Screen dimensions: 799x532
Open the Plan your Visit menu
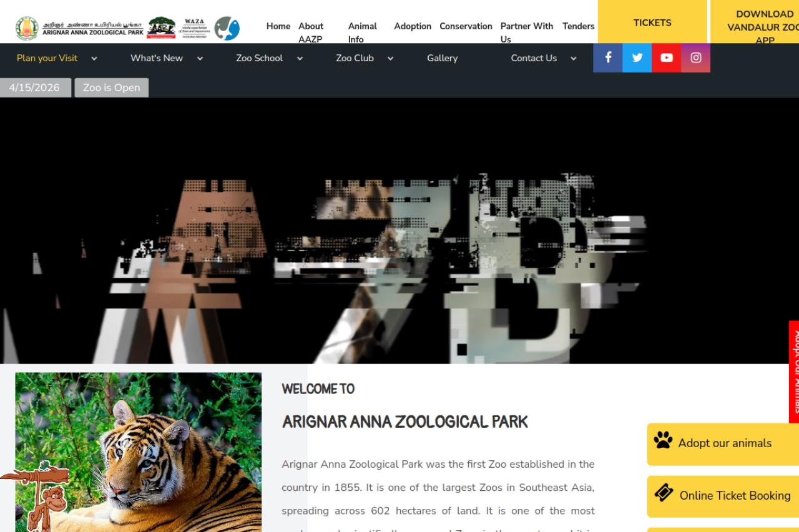[x=47, y=58]
